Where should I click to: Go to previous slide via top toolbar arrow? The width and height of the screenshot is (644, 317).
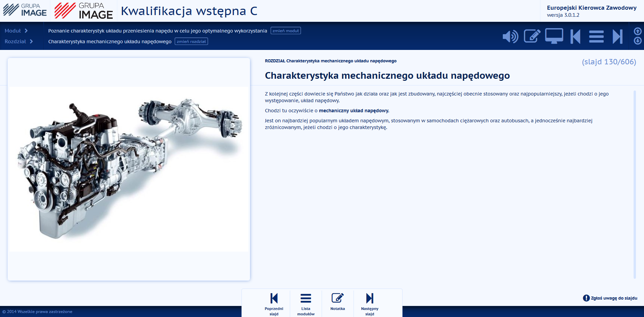coord(575,37)
